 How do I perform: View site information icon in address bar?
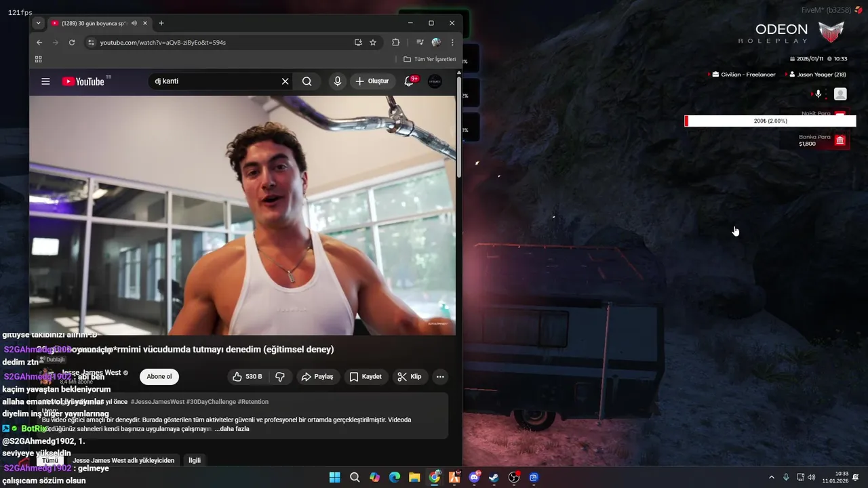[x=92, y=42]
